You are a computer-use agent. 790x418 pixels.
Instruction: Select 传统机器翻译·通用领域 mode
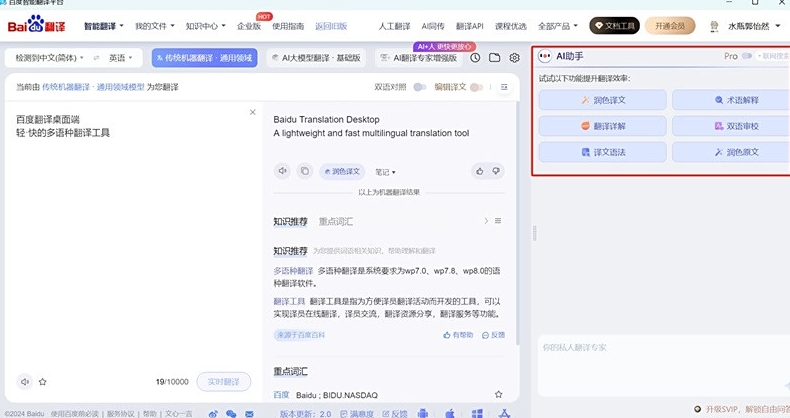(205, 58)
